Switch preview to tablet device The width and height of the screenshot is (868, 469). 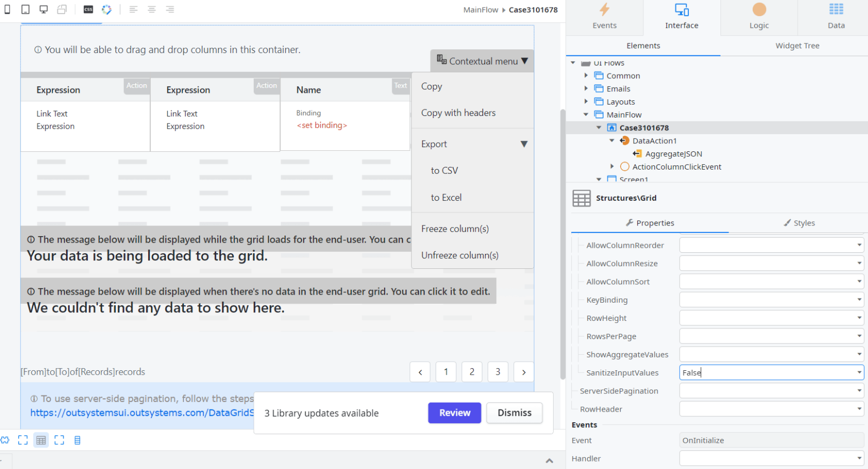pyautogui.click(x=25, y=10)
